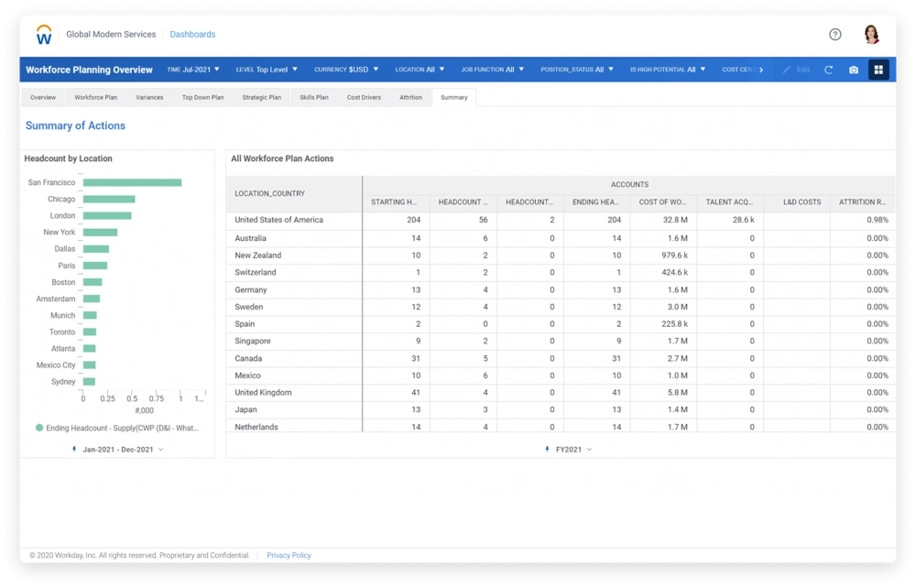
Task: Click the refresh dashboard icon
Action: (x=828, y=70)
